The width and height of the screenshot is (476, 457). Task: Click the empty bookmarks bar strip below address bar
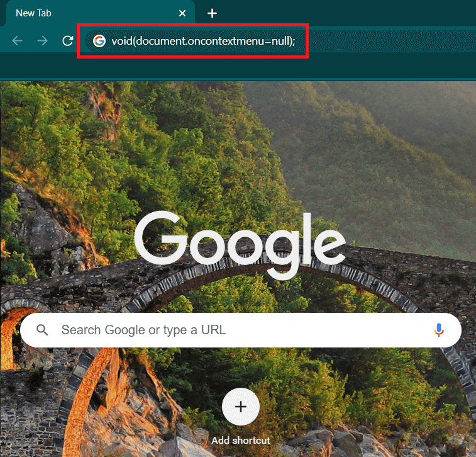tap(239, 67)
